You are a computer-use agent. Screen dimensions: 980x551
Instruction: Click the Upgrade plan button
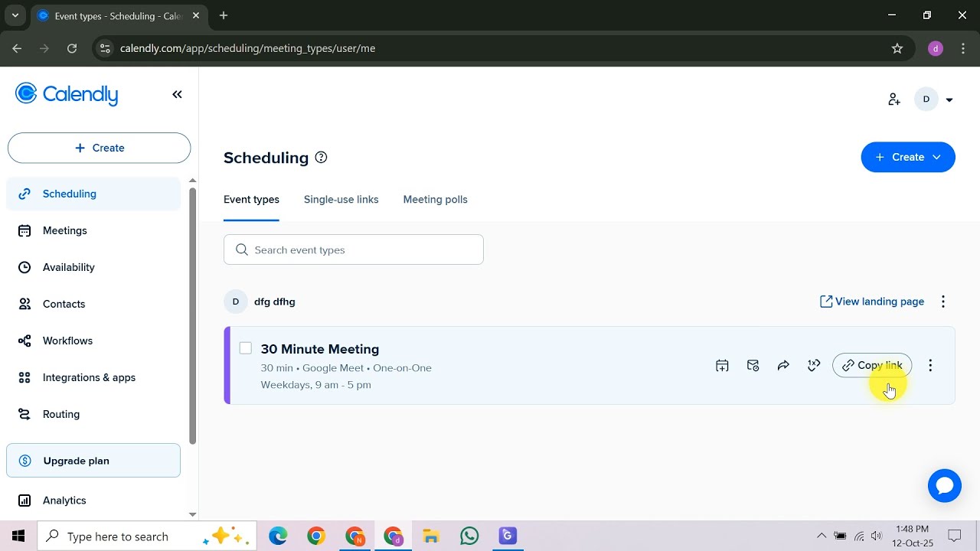point(93,461)
